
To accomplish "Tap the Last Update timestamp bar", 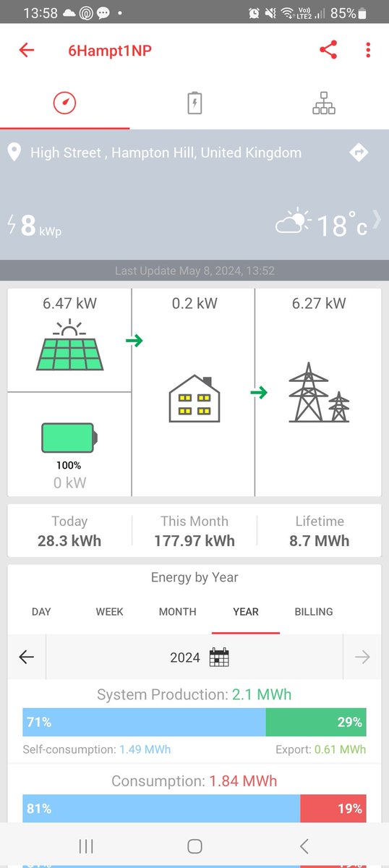I will (194, 271).
